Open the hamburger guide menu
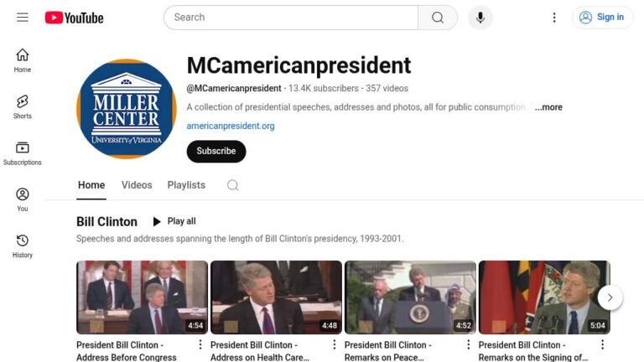This screenshot has height=362, width=644. [23, 18]
